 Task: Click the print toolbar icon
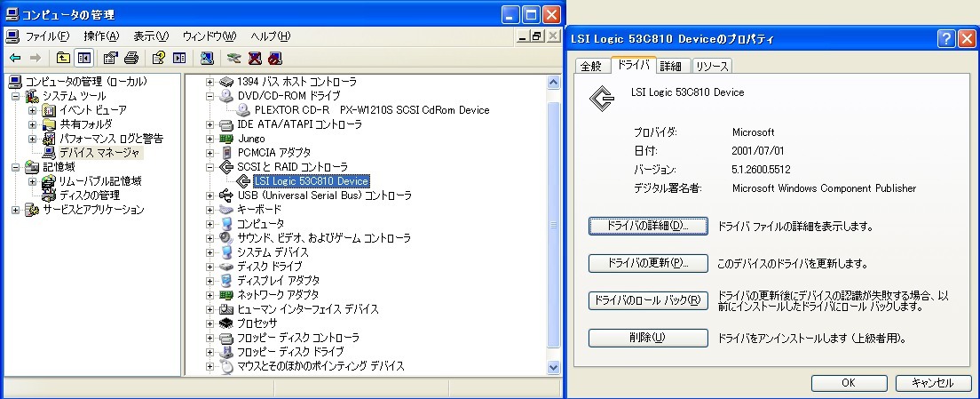click(130, 58)
